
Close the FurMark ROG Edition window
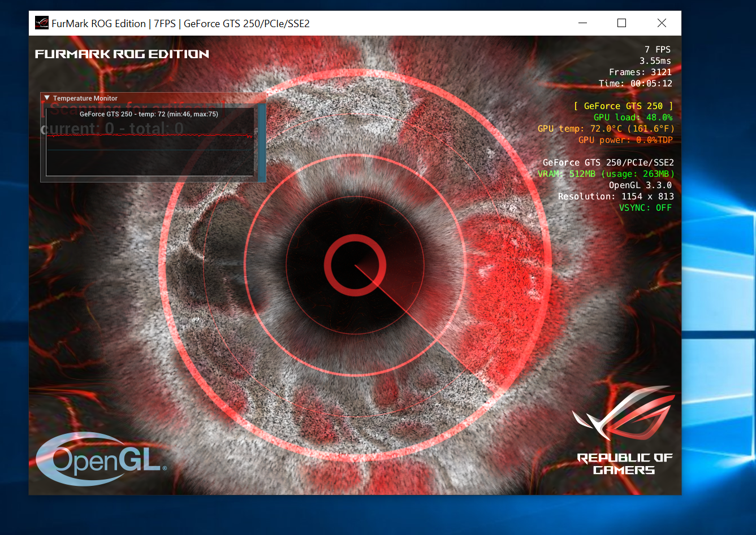click(662, 23)
